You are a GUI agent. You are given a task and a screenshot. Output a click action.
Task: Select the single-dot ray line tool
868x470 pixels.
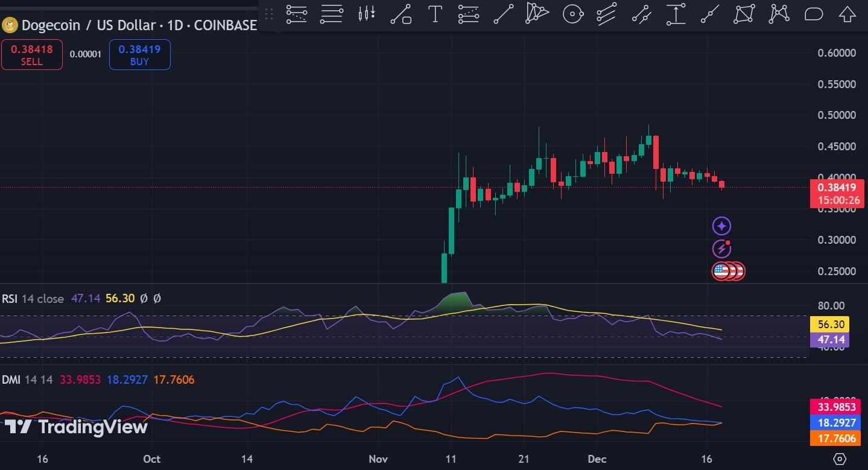tap(710, 13)
